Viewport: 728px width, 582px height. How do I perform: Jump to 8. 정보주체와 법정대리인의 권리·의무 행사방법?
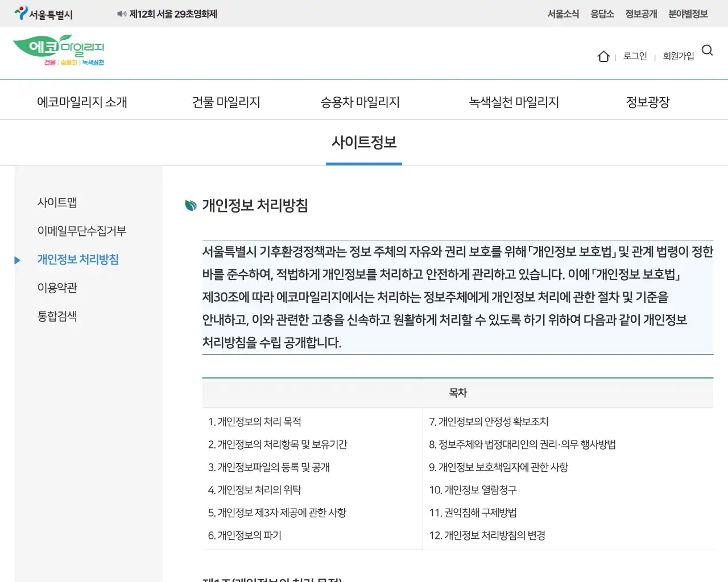coord(522,444)
